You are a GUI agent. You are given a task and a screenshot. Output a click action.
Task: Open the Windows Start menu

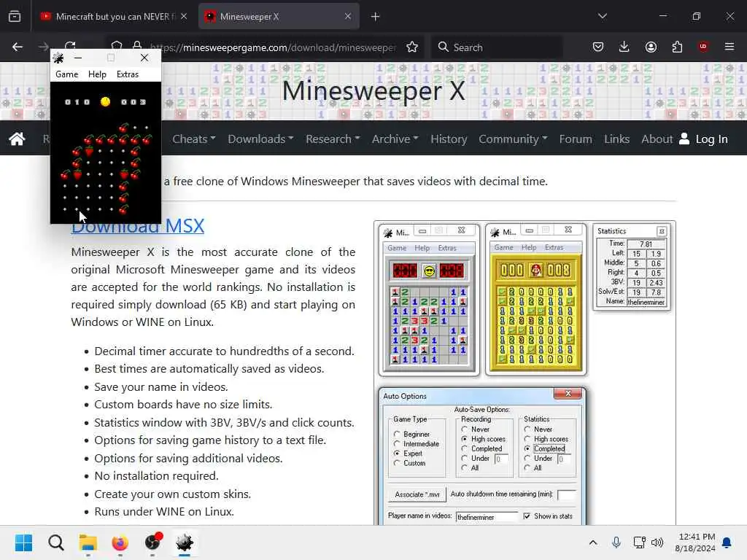coord(24,542)
